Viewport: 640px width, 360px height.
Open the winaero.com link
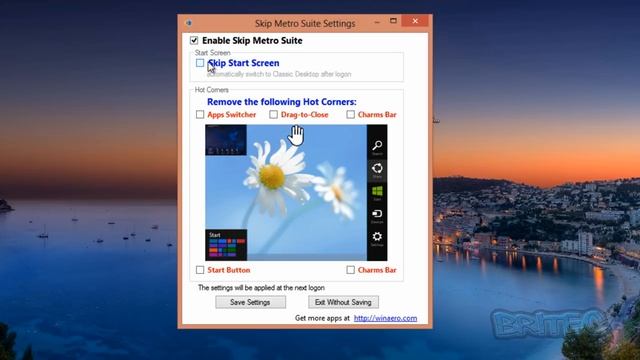coord(385,318)
